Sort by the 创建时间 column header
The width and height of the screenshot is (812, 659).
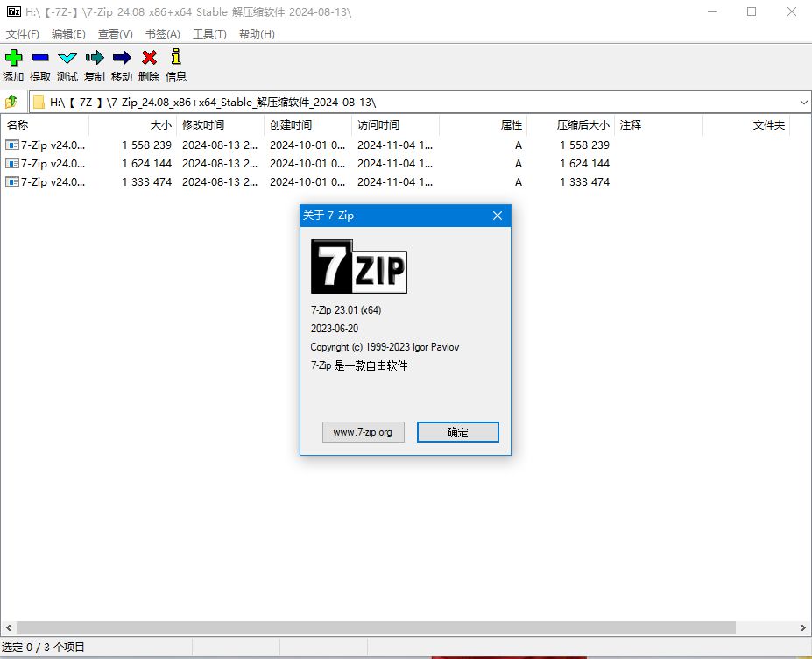click(x=308, y=124)
